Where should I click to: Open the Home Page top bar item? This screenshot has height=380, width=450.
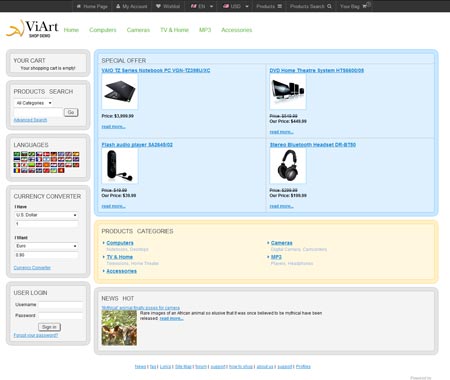pos(92,6)
